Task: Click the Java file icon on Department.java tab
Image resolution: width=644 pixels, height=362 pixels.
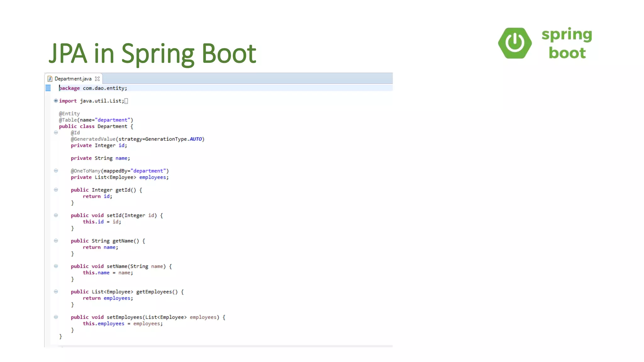Action: pos(50,79)
